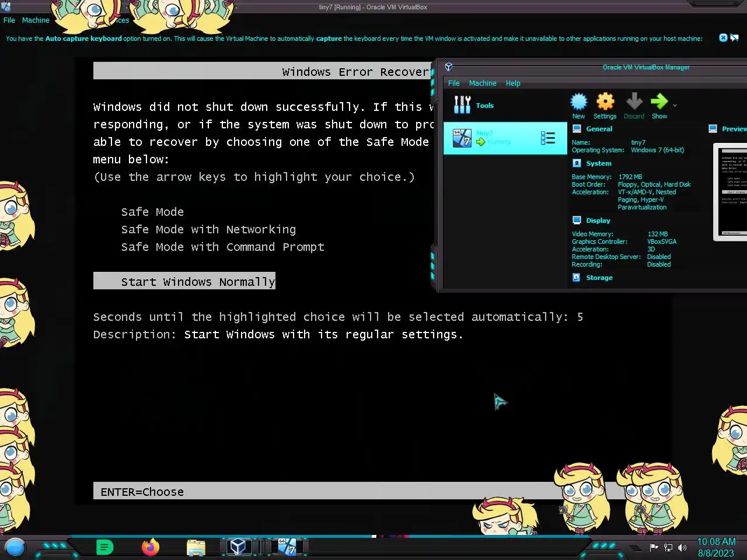
Task: Open File menu of the tiny7 VM window
Action: pos(9,20)
